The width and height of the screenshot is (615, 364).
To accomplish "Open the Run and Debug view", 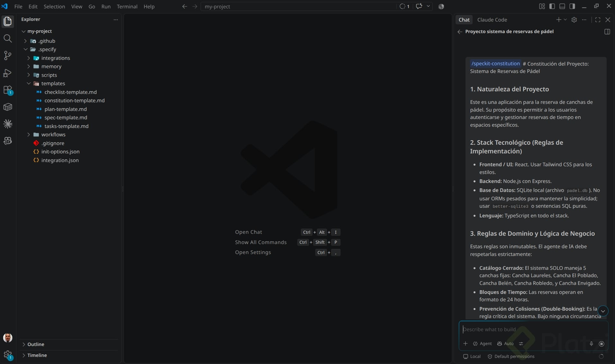I will 8,73.
